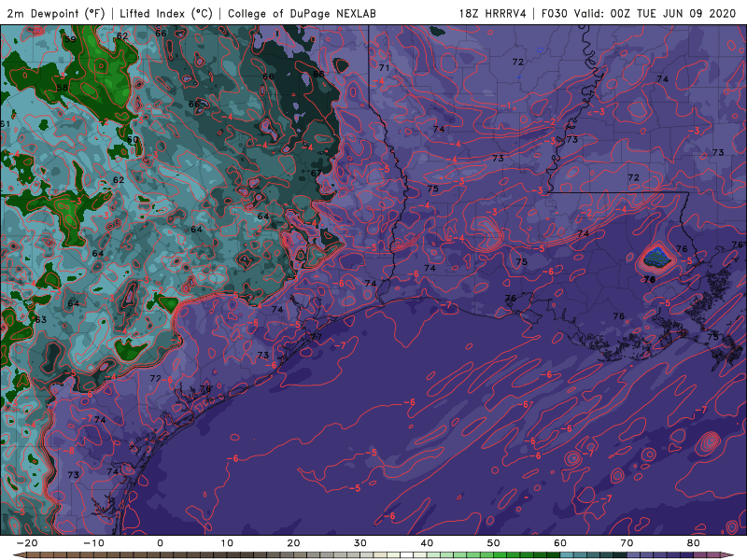747x560 pixels.
Task: Pick the purple color bar segment below 70
Action: coord(634,555)
